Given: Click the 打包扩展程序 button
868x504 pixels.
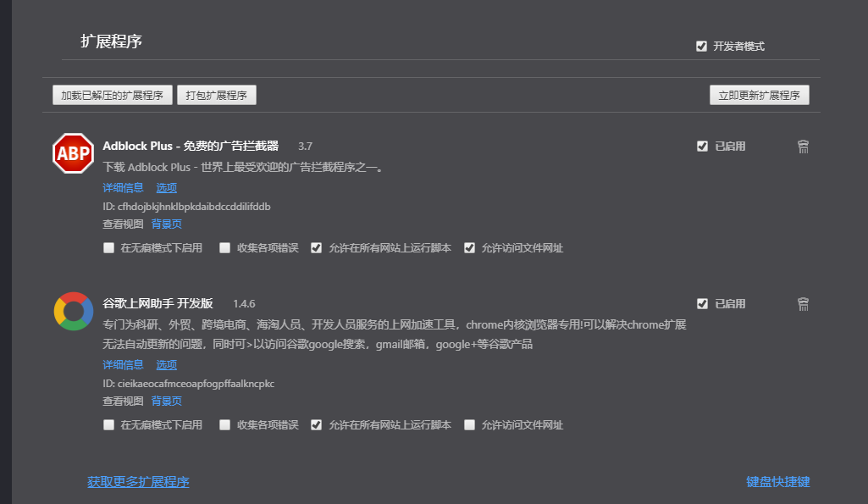Looking at the screenshot, I should 217,95.
